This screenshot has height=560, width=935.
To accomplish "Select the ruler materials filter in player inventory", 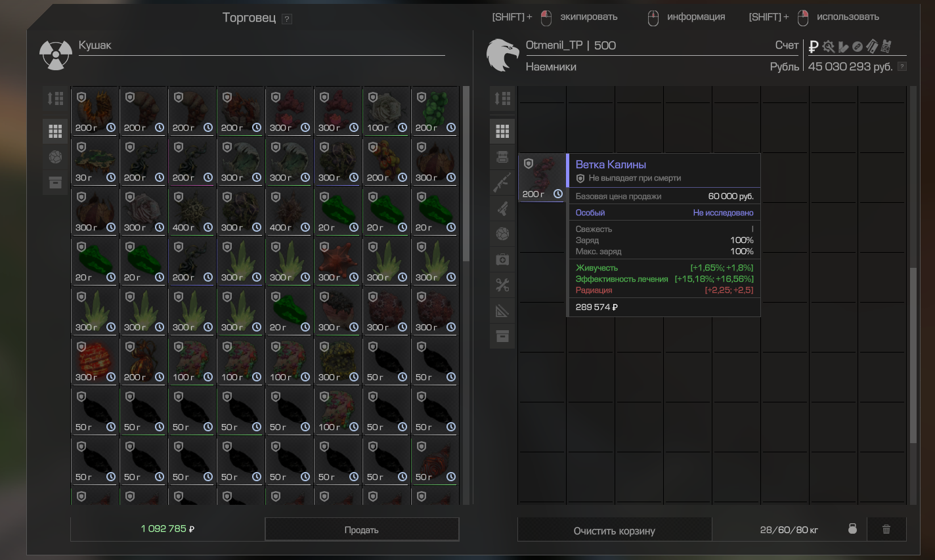I will point(502,311).
